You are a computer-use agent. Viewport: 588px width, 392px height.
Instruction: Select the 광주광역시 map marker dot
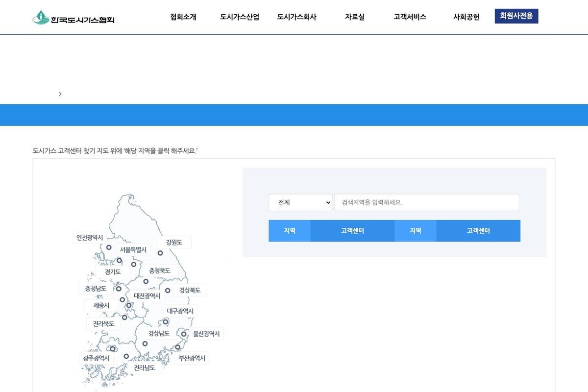point(113,349)
